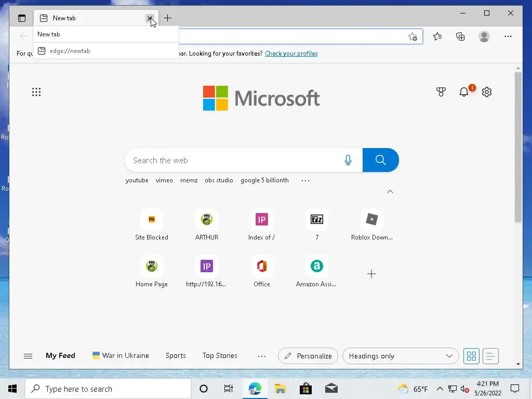Open the 7-Zip quick link labeled 7

click(317, 225)
